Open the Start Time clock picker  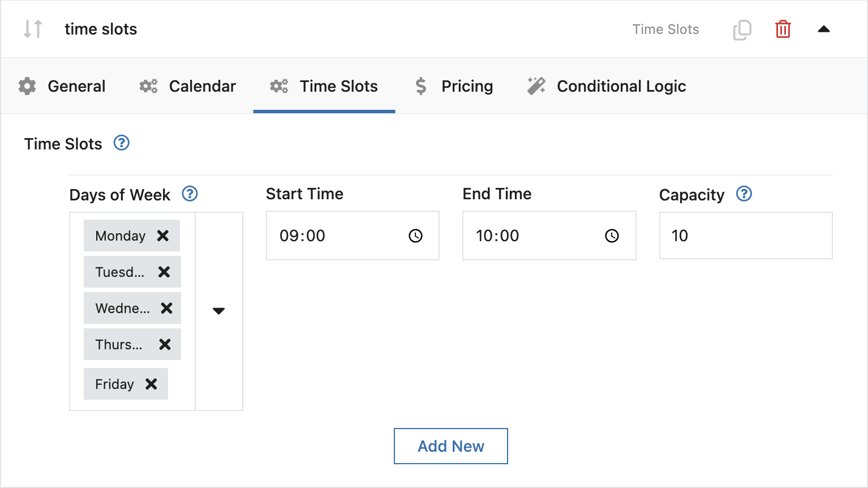(x=416, y=236)
